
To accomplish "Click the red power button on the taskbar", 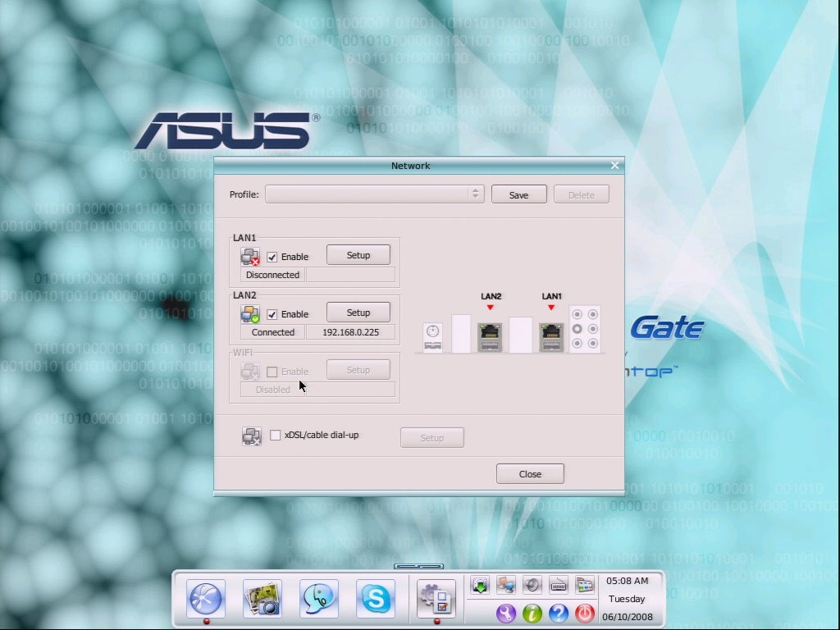I will coord(585,613).
